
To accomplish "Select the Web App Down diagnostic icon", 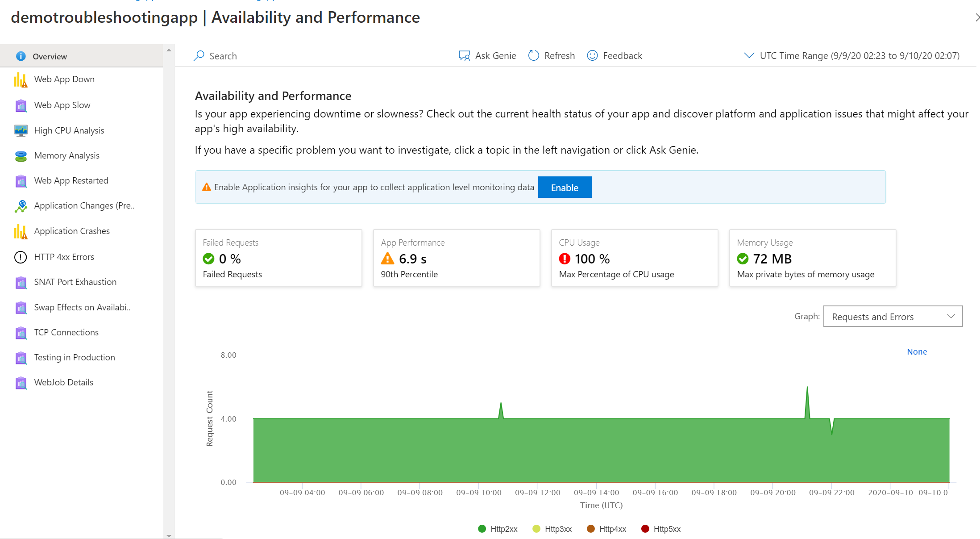I will tap(20, 79).
